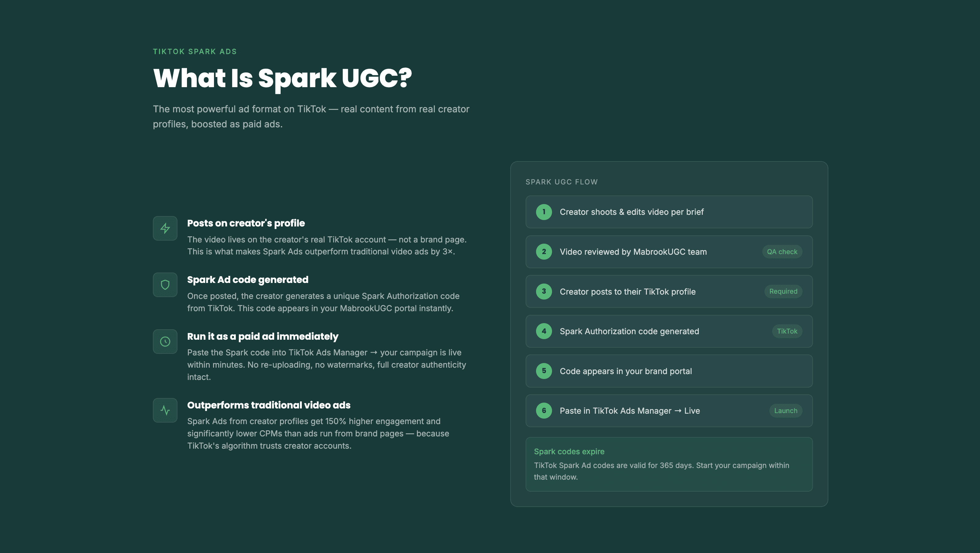Viewport: 980px width, 553px height.
Task: Select step 2 numbered circle in flow
Action: [544, 252]
